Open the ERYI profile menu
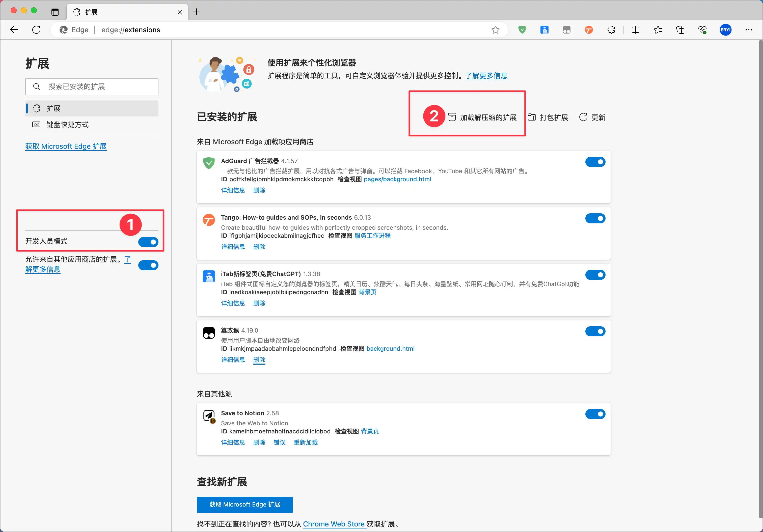Image resolution: width=763 pixels, height=532 pixels. click(725, 30)
